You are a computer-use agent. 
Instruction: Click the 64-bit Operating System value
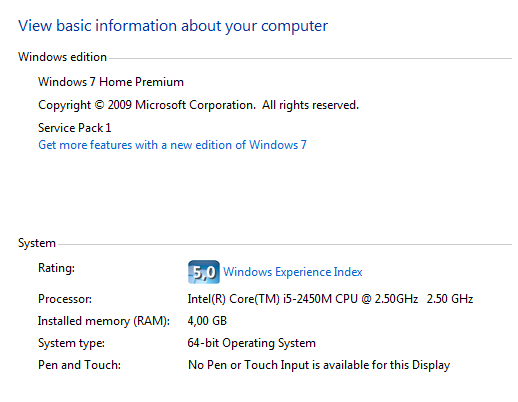(x=252, y=343)
